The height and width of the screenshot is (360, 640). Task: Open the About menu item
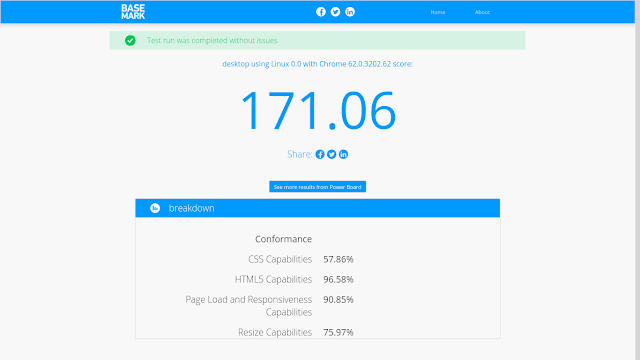[x=482, y=12]
